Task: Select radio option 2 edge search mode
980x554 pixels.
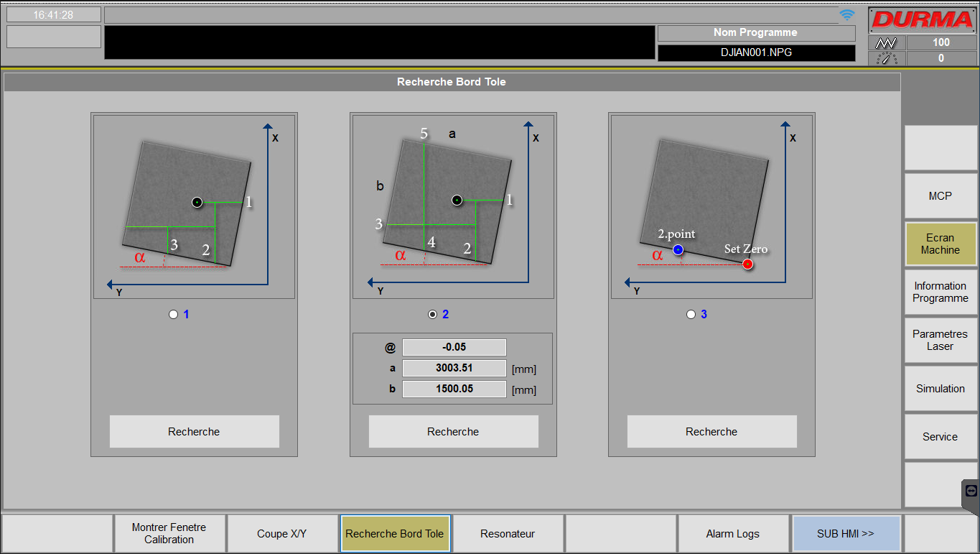Action: (x=432, y=314)
